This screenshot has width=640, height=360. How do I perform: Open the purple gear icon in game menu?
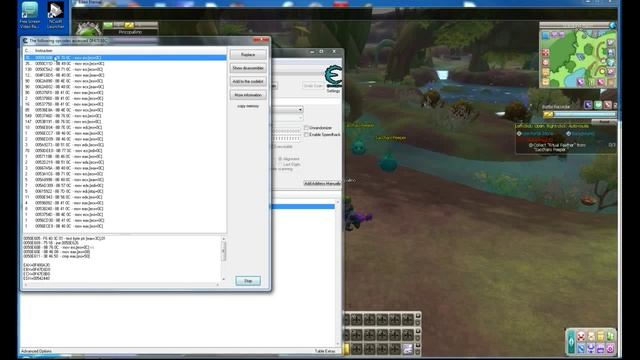[610, 349]
